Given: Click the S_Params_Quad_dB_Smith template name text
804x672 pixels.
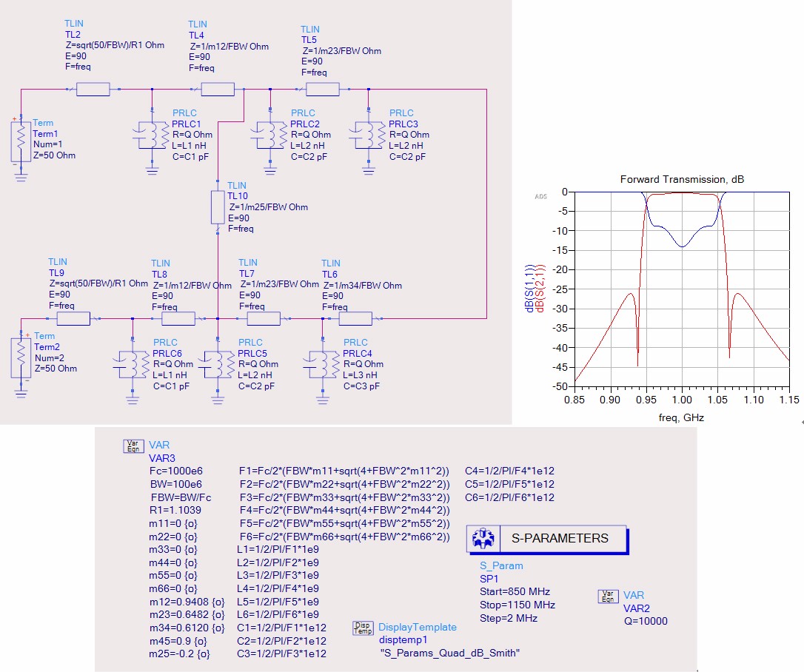Looking at the screenshot, I should tap(450, 653).
